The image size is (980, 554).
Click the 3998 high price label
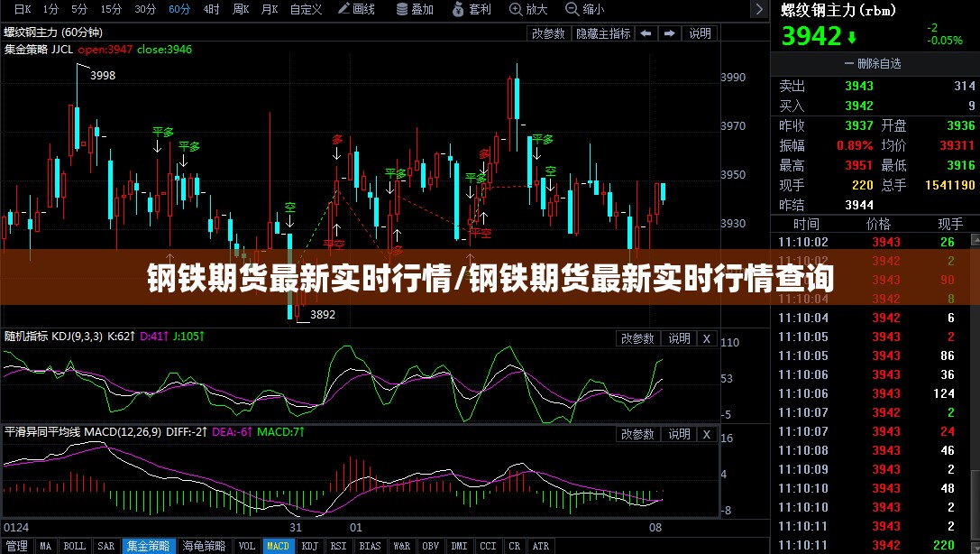(x=103, y=76)
